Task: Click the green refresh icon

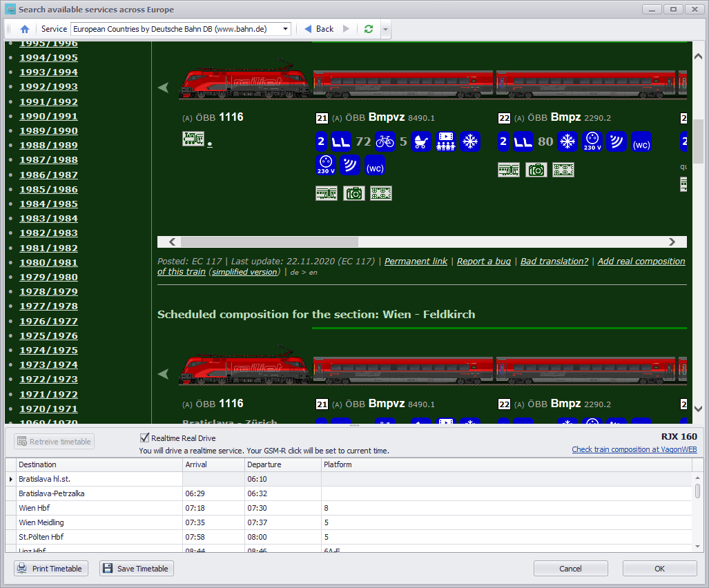Action: click(369, 29)
